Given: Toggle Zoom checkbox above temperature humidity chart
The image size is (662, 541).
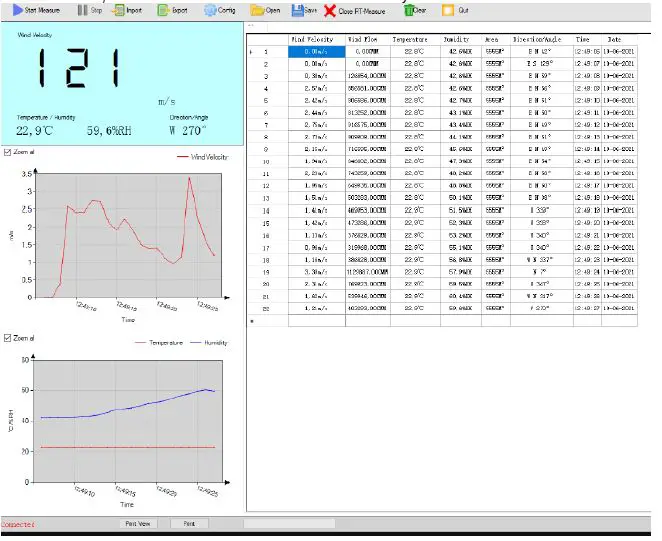Looking at the screenshot, I should click(x=8, y=337).
